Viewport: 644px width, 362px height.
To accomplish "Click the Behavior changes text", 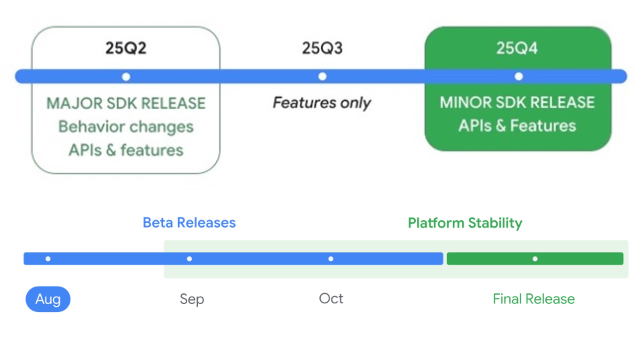I will pyautogui.click(x=126, y=127).
